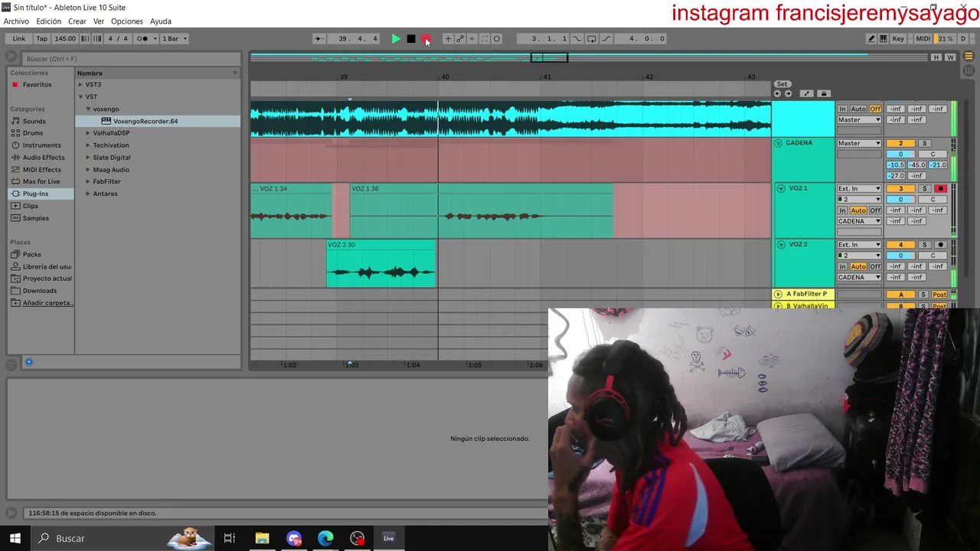Open the Archivo menu
980x551 pixels.
tap(16, 21)
